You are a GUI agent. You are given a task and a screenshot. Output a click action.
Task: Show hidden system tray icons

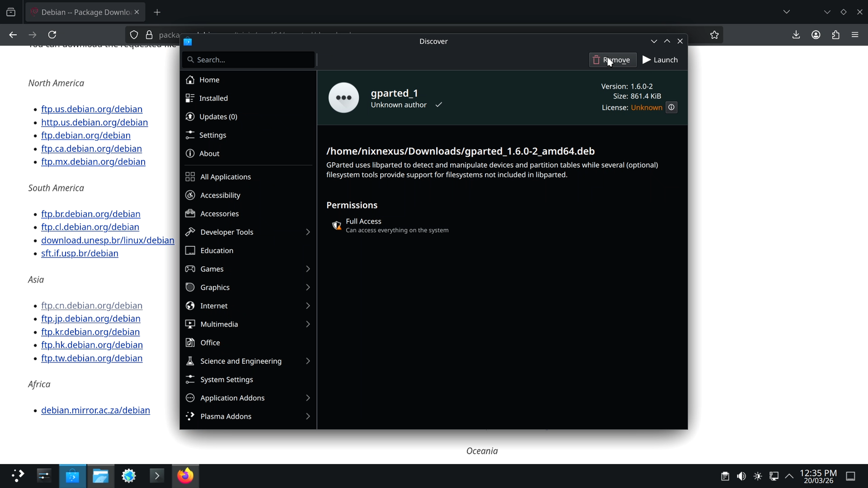(789, 477)
